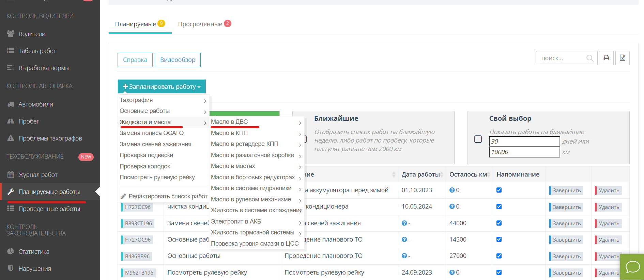Click the Выработка нормы icon
The image size is (644, 280).
(11, 68)
